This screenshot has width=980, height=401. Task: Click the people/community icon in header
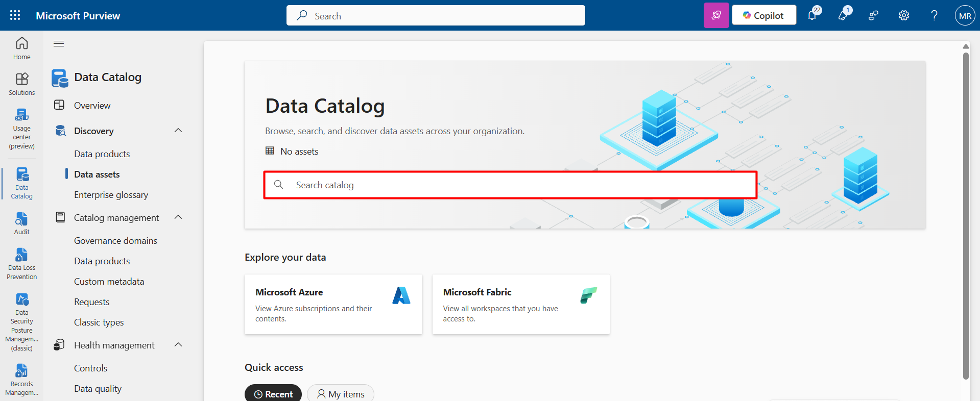point(873,15)
